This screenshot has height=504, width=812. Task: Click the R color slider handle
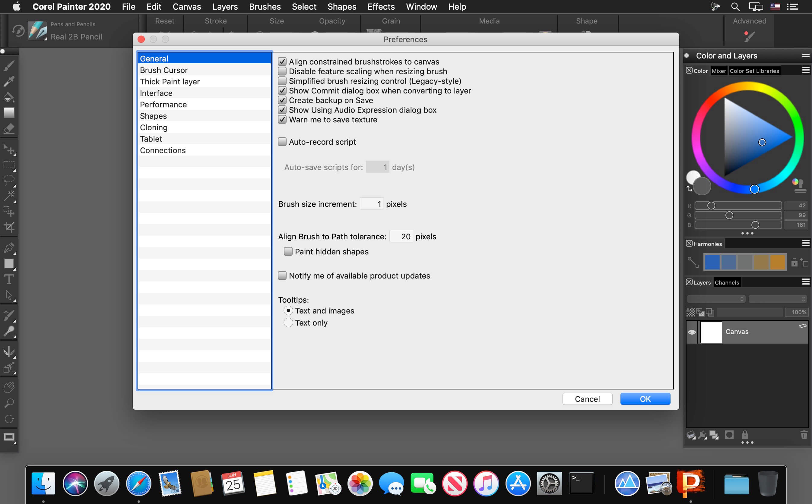pos(711,206)
